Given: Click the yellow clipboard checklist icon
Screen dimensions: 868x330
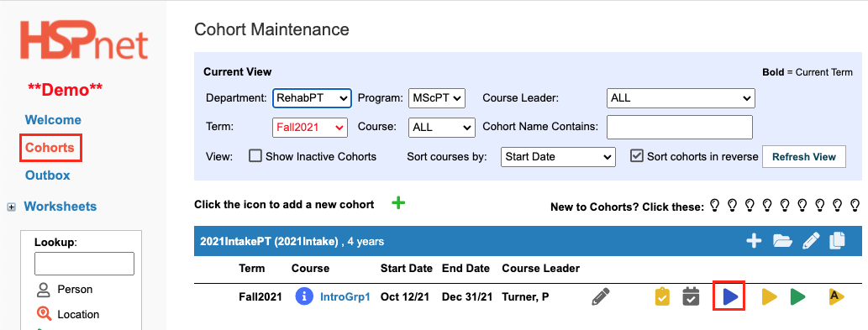Looking at the screenshot, I should pos(662,296).
